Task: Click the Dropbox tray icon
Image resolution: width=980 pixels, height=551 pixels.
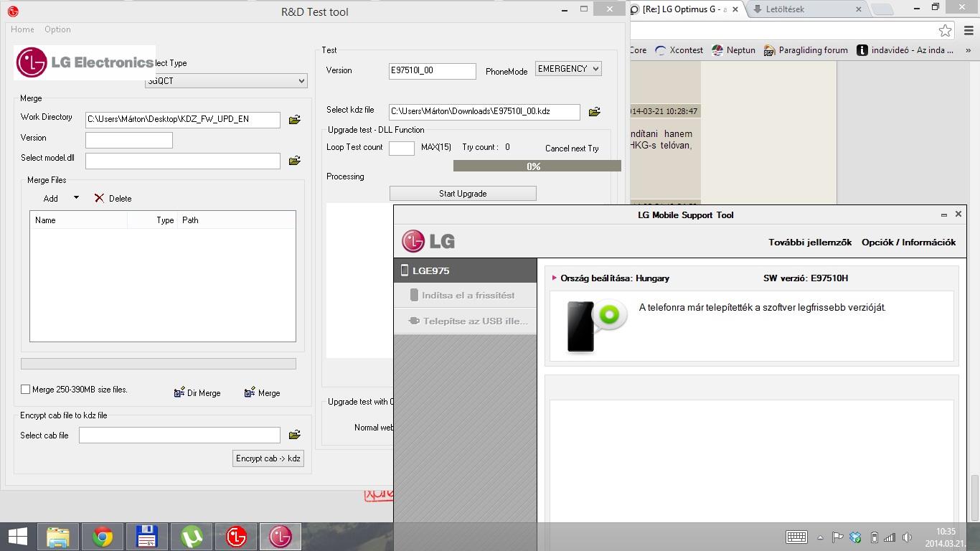Action: point(855,537)
